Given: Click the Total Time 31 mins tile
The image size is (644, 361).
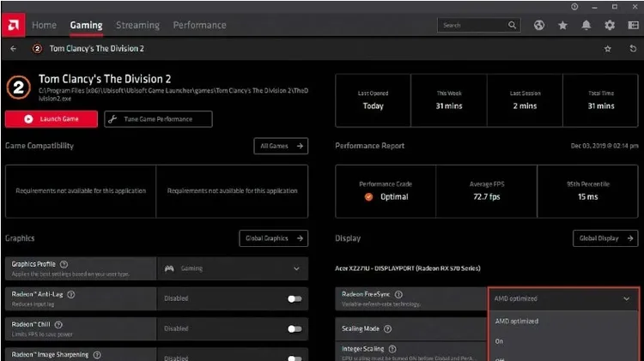Looking at the screenshot, I should click(601, 100).
